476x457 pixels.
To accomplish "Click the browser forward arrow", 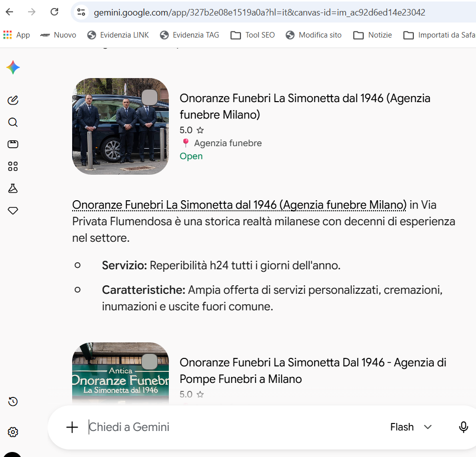I will pyautogui.click(x=32, y=12).
